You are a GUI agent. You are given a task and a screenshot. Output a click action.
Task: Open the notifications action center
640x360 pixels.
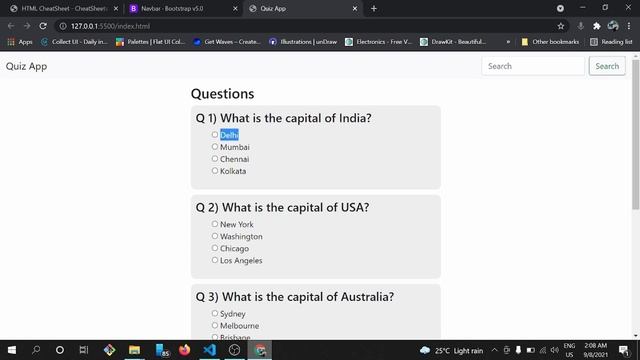pyautogui.click(x=623, y=350)
